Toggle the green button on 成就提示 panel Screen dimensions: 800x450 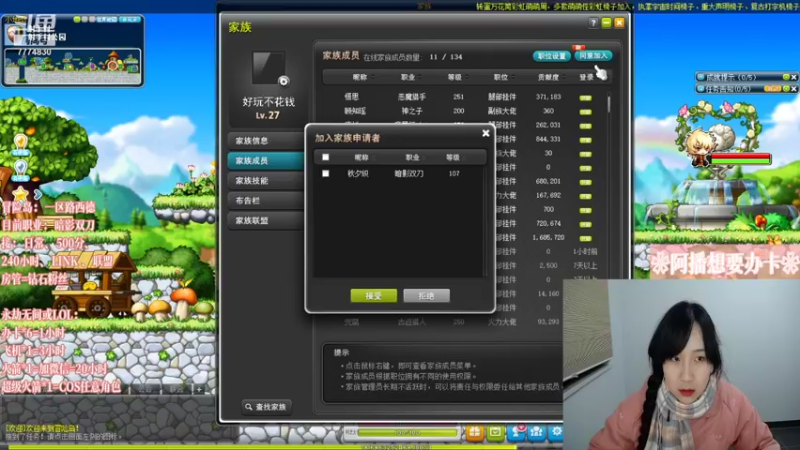786,77
